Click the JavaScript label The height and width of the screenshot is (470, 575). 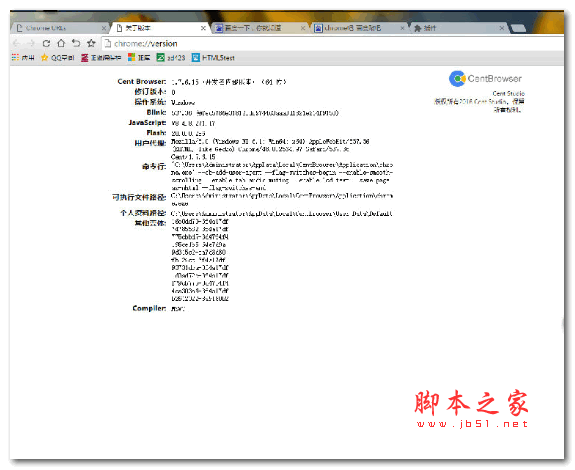pyautogui.click(x=147, y=122)
